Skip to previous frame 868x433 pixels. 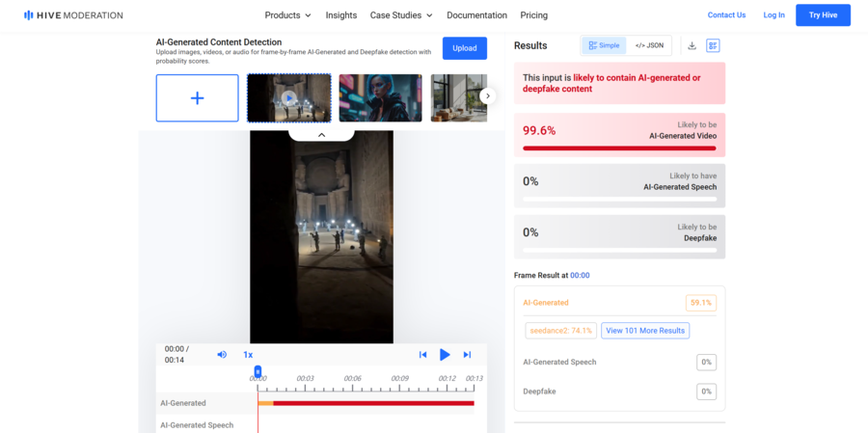423,354
